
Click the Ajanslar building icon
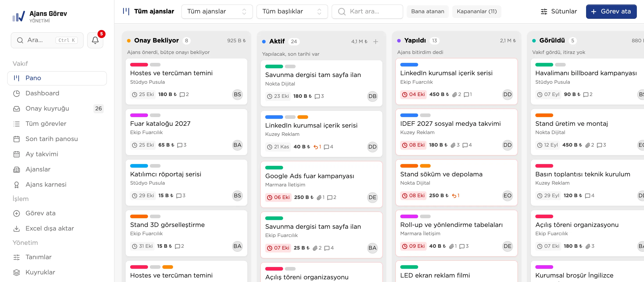17,169
